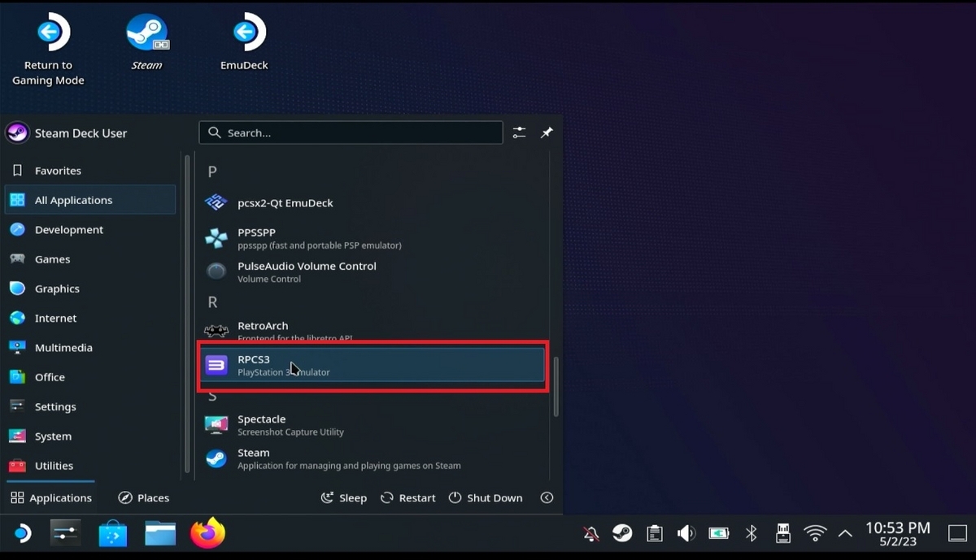Launch the Steam desktop shortcut
Screen dimensions: 976x560
tap(146, 42)
